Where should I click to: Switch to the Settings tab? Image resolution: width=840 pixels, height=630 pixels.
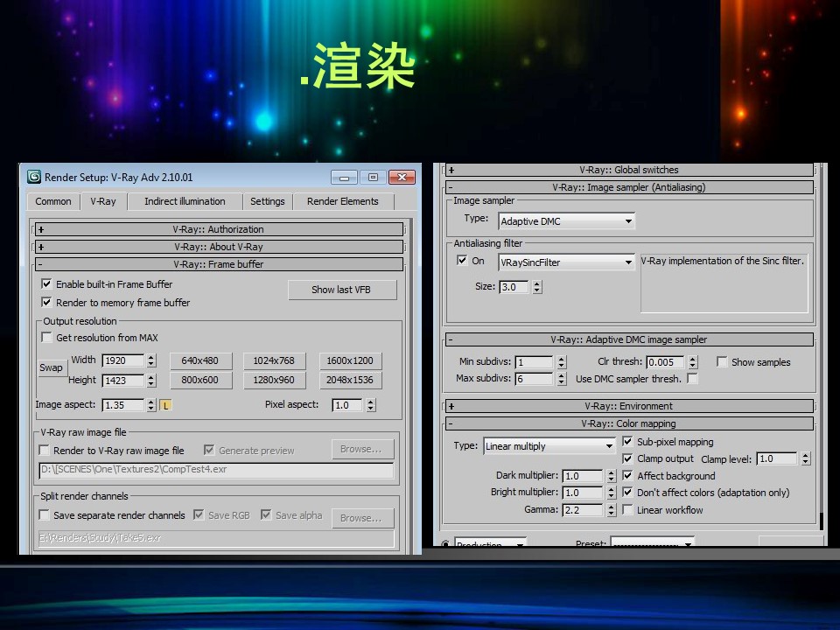click(268, 201)
